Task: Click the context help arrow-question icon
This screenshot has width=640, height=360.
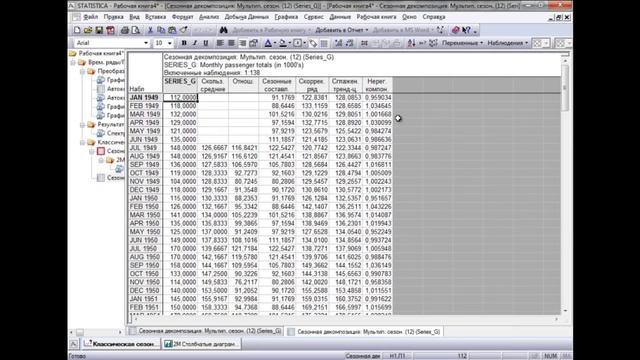Action: click(466, 30)
